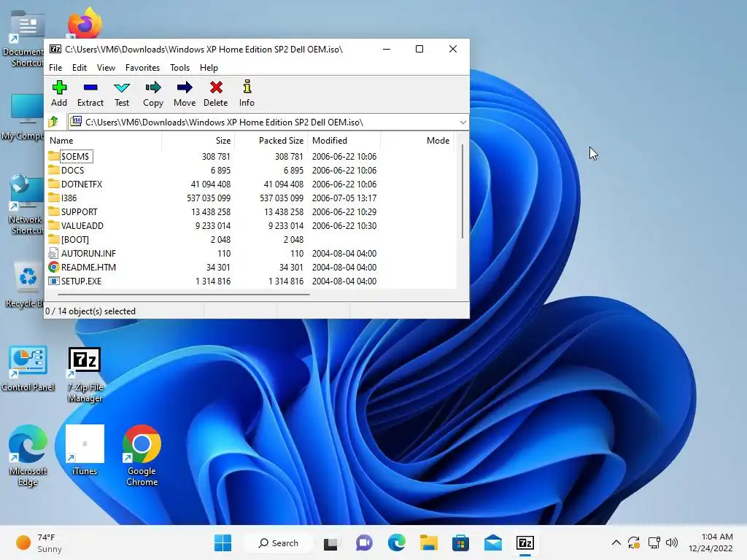Open File Explorer from taskbar
Screen dimensions: 747x560
429,542
